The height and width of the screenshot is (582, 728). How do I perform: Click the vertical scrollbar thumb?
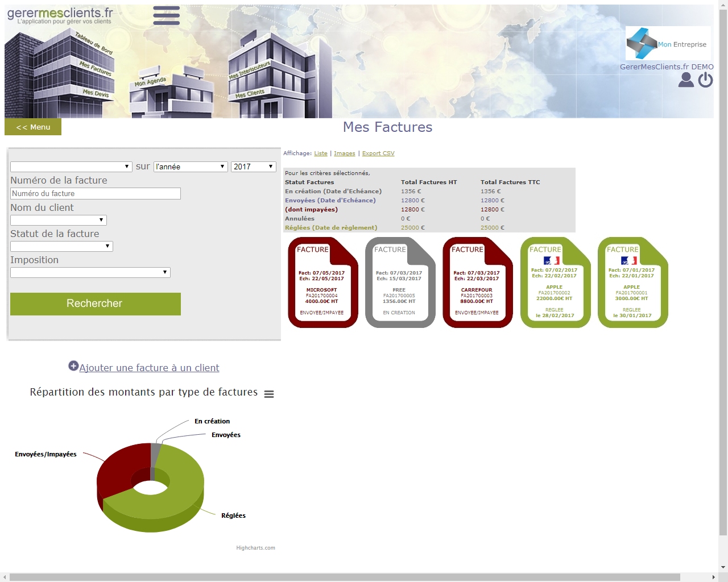723,273
